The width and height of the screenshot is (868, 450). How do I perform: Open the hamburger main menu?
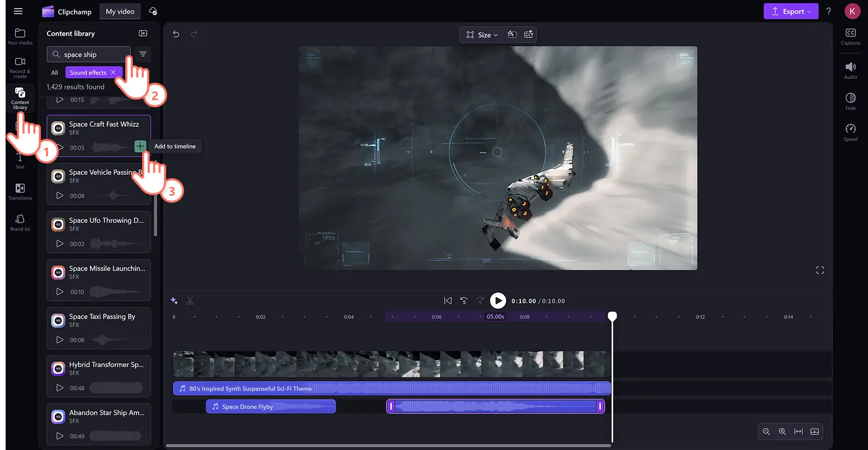[18, 11]
